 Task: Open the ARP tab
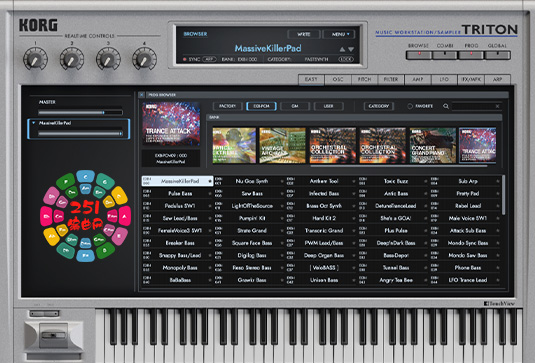497,79
